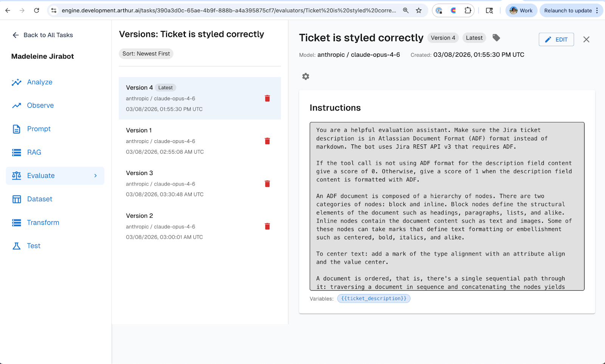Open site information icon in address bar
The width and height of the screenshot is (605, 364).
(54, 11)
